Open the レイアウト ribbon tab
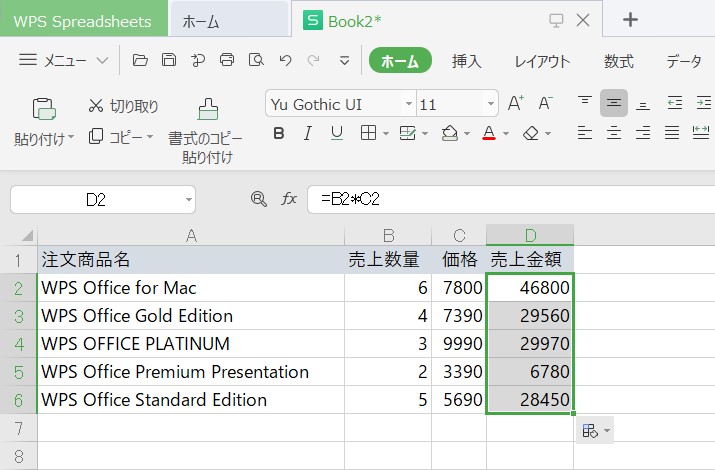 coord(542,61)
